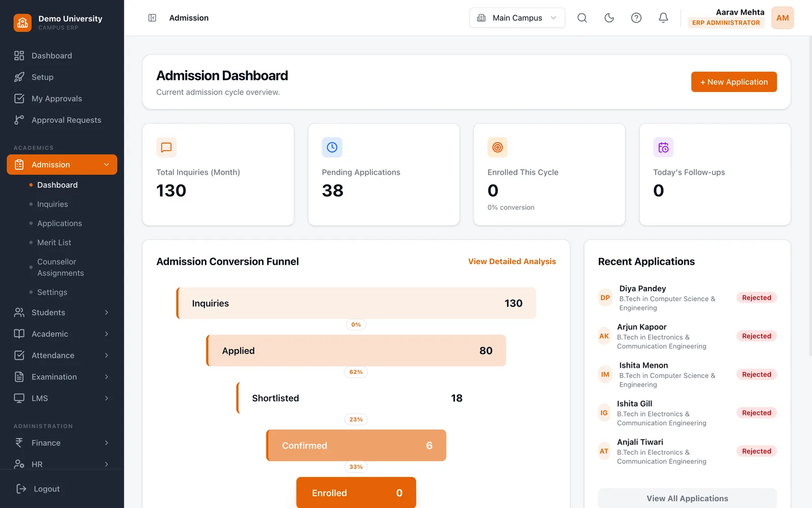812x508 pixels.
Task: Open notifications bell icon
Action: [x=663, y=18]
